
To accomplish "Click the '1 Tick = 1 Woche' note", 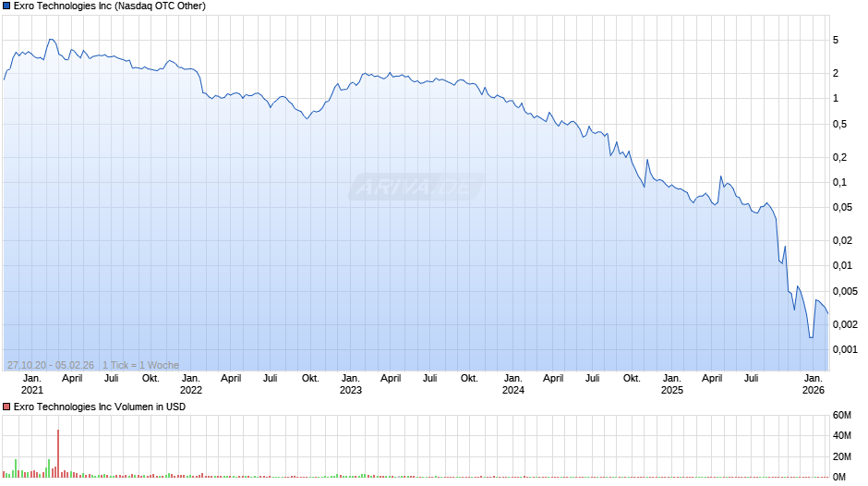I will [140, 365].
